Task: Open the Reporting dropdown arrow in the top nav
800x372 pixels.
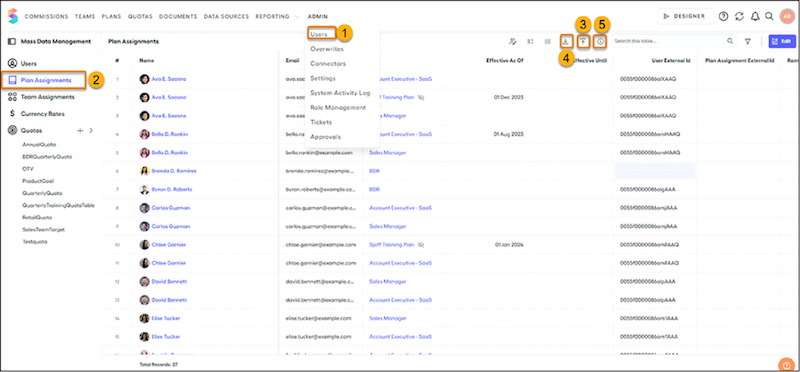Action: [297, 16]
